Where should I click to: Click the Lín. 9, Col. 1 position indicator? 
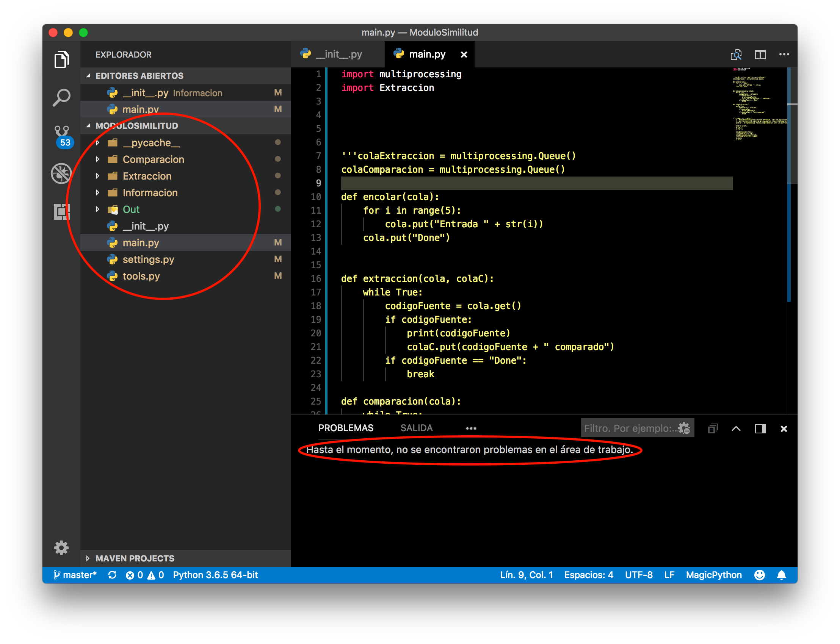(526, 575)
